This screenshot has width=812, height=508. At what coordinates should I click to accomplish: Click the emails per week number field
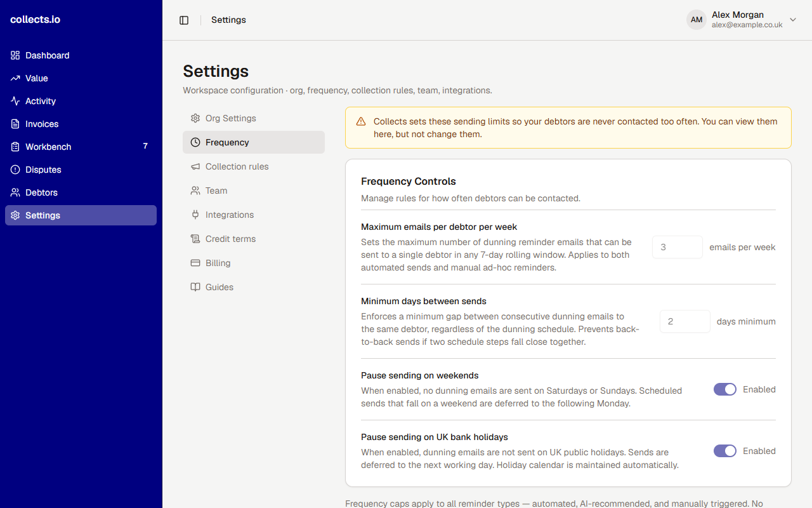coord(678,247)
